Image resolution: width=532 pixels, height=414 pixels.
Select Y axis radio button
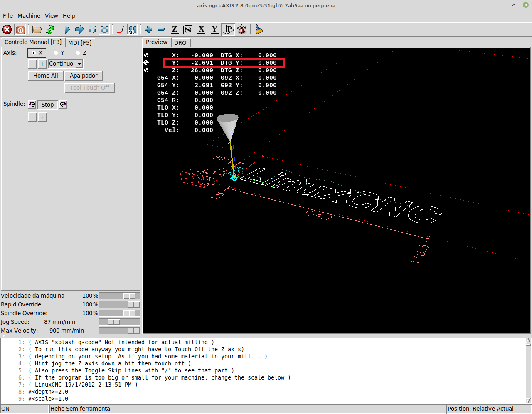coord(56,53)
